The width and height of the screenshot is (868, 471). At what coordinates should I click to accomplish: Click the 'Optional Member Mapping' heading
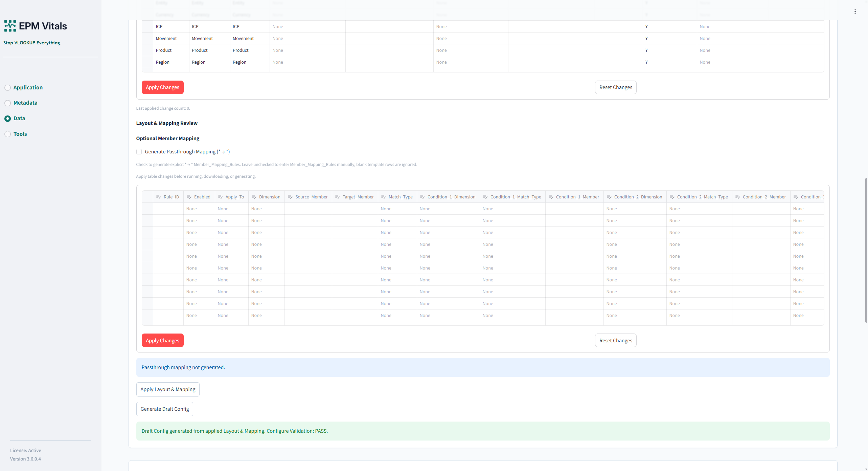168,138
